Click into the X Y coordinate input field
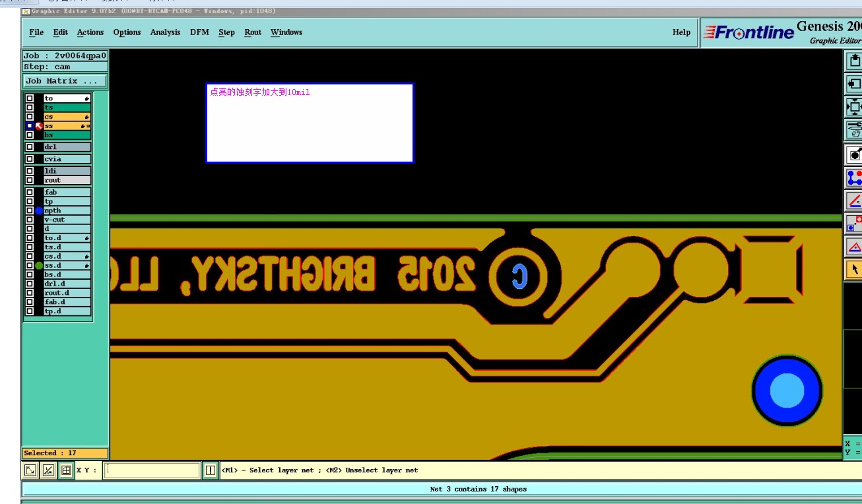862x504 pixels. (152, 470)
